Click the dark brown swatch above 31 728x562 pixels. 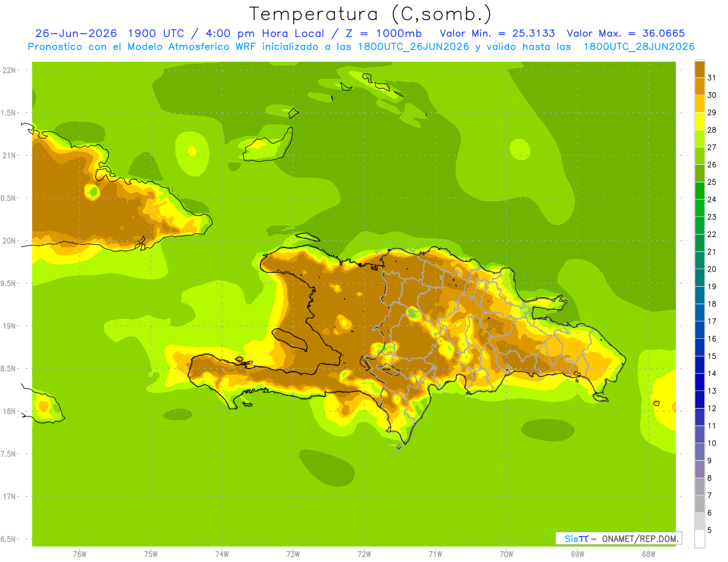click(x=699, y=69)
